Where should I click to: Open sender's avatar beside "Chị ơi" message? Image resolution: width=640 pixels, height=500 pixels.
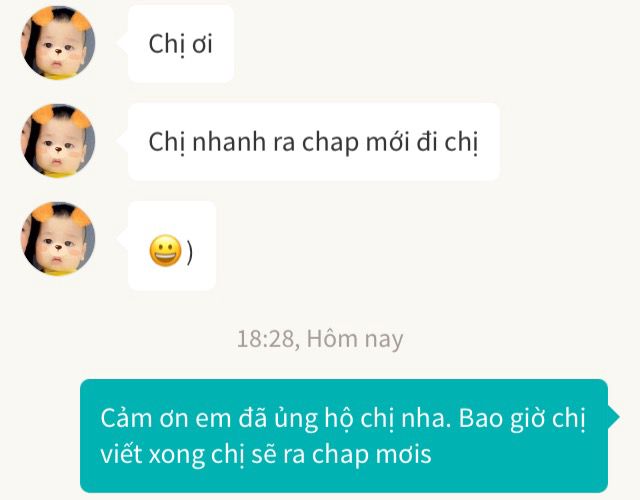(x=58, y=43)
